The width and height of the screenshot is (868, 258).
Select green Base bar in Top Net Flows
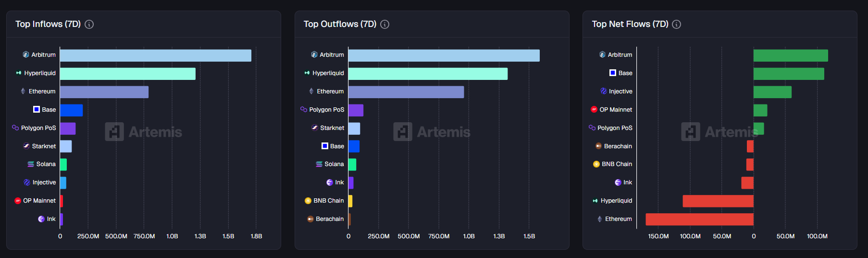pos(788,74)
